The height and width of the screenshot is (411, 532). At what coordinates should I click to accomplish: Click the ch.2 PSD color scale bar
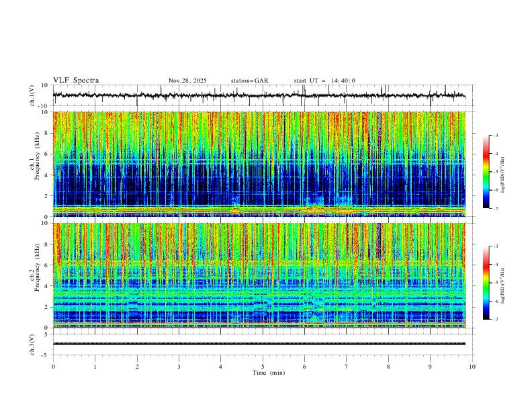(486, 283)
